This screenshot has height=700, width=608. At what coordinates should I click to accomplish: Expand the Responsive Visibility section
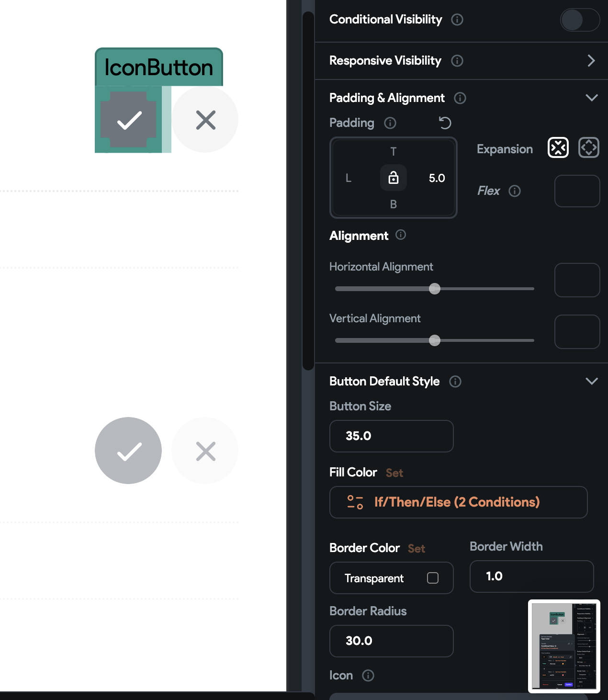coord(591,61)
